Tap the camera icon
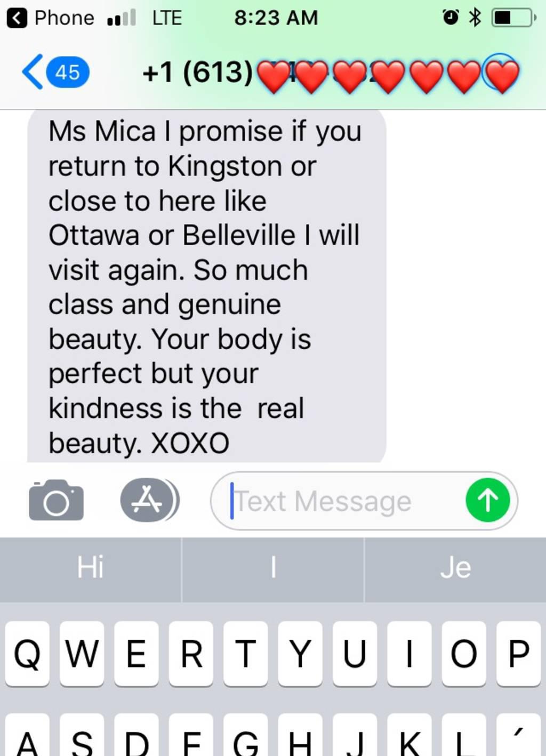The image size is (546, 756). pyautogui.click(x=56, y=500)
